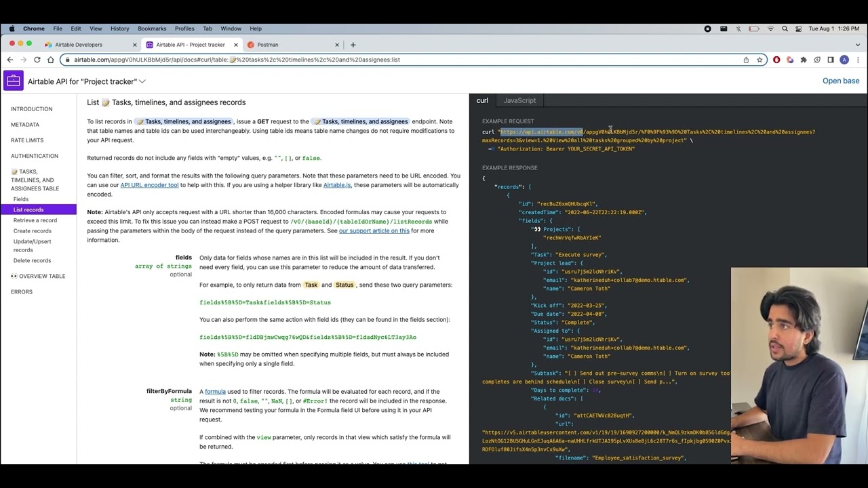Image resolution: width=868 pixels, height=488 pixels.
Task: Go to Errors in the sidebar
Action: pos(22,292)
